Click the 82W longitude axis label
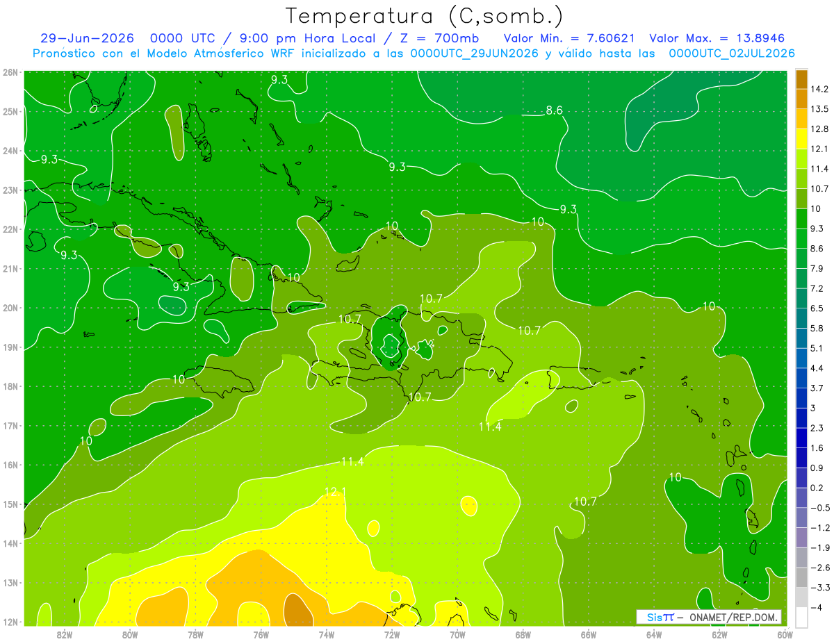Image resolution: width=834 pixels, height=644 pixels. (x=64, y=634)
